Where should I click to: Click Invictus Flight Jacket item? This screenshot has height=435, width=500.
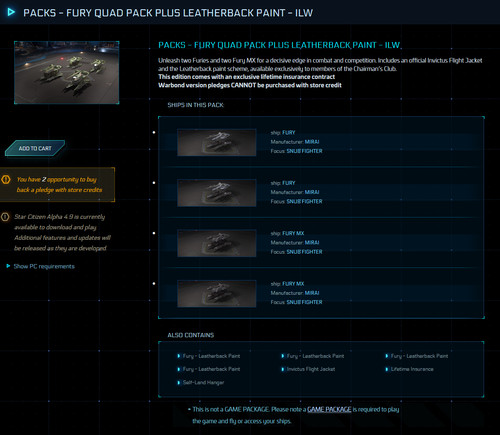pos(311,369)
